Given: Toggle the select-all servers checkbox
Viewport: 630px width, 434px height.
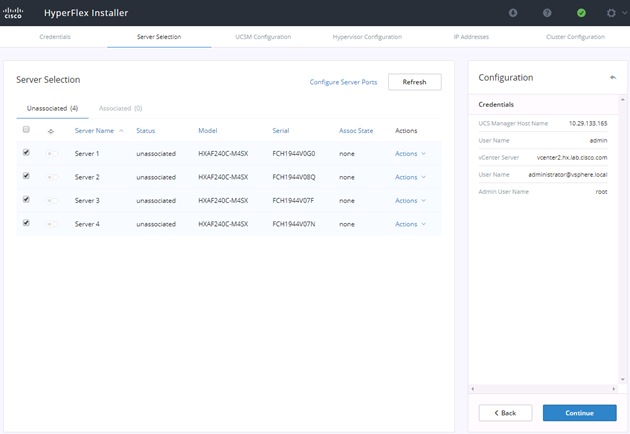Looking at the screenshot, I should click(x=26, y=129).
